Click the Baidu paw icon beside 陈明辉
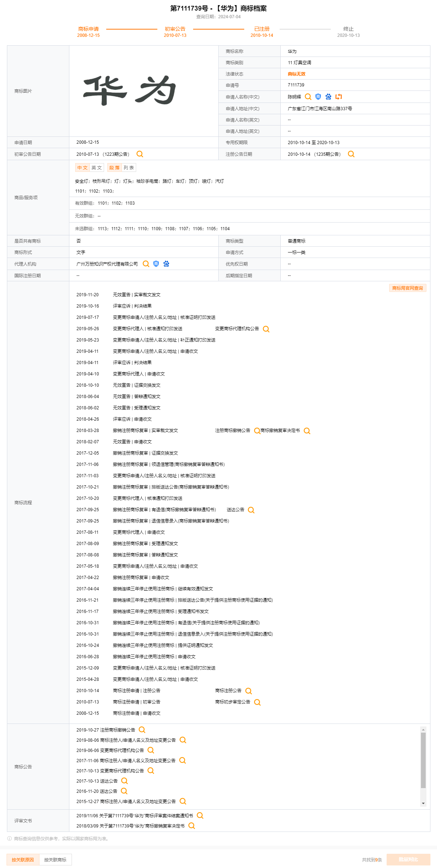The height and width of the screenshot is (868, 437). [328, 97]
